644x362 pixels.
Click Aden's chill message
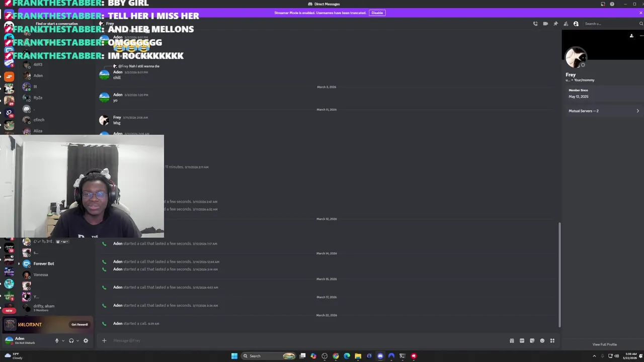[117, 77]
